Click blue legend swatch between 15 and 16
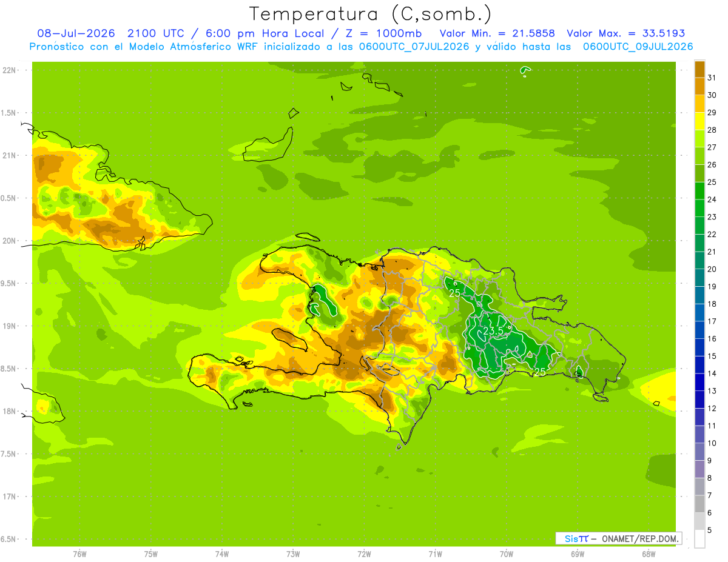Image resolution: width=728 pixels, height=562 pixels. [x=699, y=347]
